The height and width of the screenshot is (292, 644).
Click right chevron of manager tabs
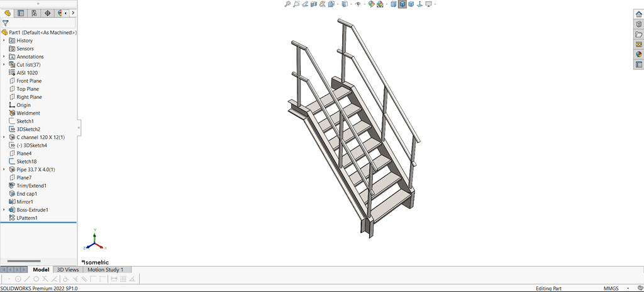tap(73, 13)
